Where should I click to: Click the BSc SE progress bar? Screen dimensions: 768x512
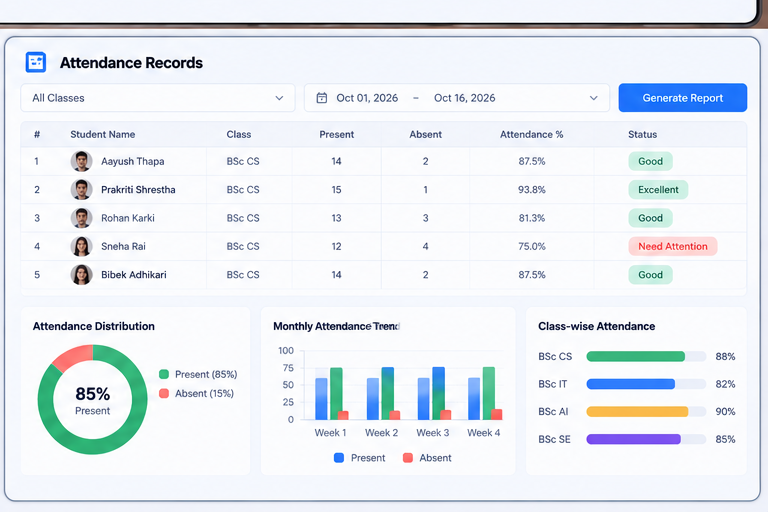pos(646,439)
